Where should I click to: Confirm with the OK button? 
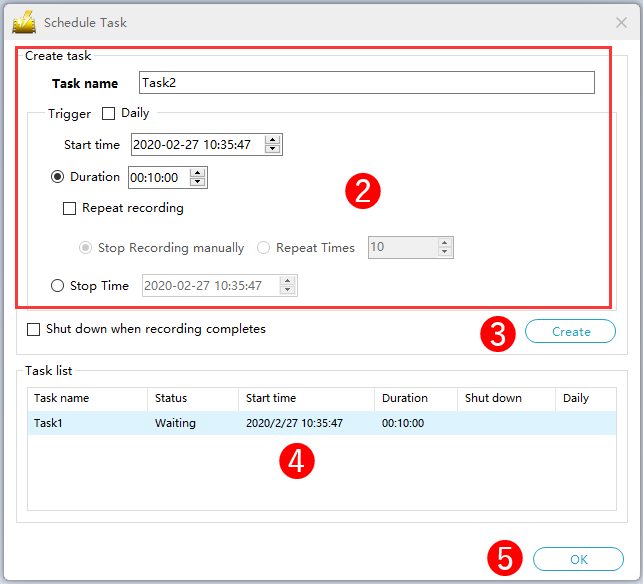[x=578, y=559]
